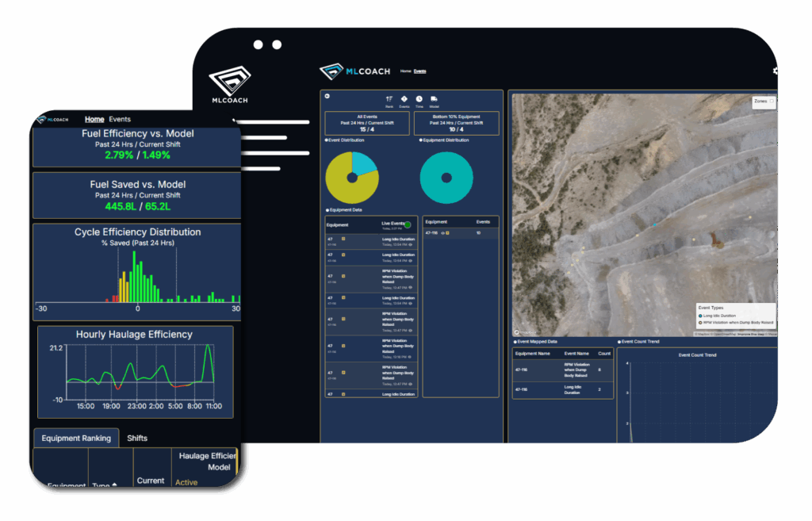Click cyan slice of Event Distribution pie
812x521 pixels.
[363, 163]
